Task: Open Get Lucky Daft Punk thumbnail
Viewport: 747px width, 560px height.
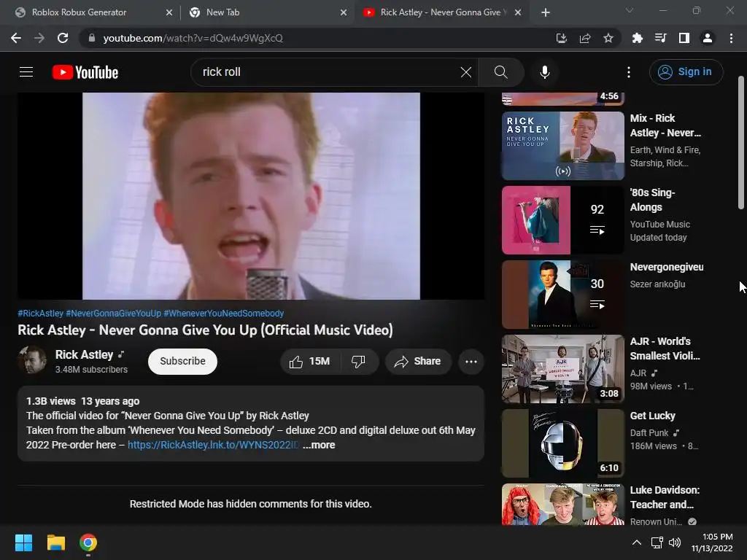Action: coord(562,443)
